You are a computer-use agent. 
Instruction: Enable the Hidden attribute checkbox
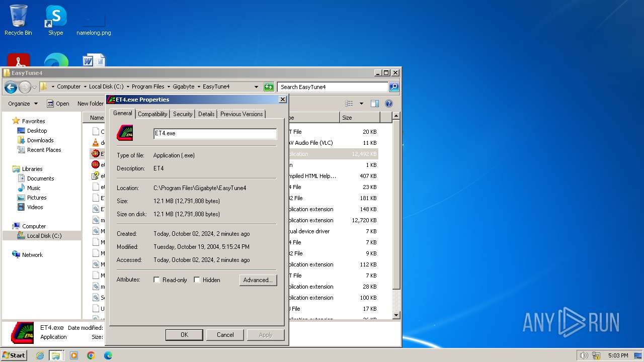point(197,280)
